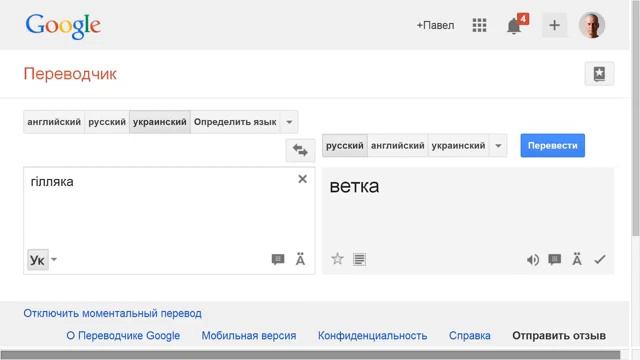Toggle source transliteration Ä icon

300,259
